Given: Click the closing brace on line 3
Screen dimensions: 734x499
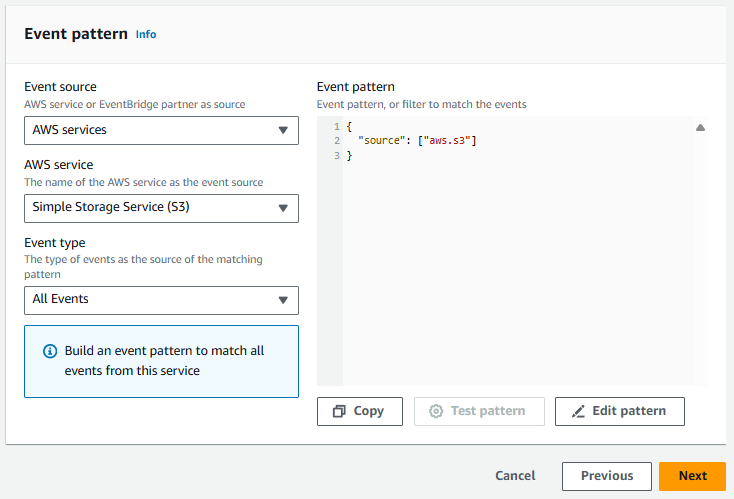Looking at the screenshot, I should pyautogui.click(x=349, y=155).
